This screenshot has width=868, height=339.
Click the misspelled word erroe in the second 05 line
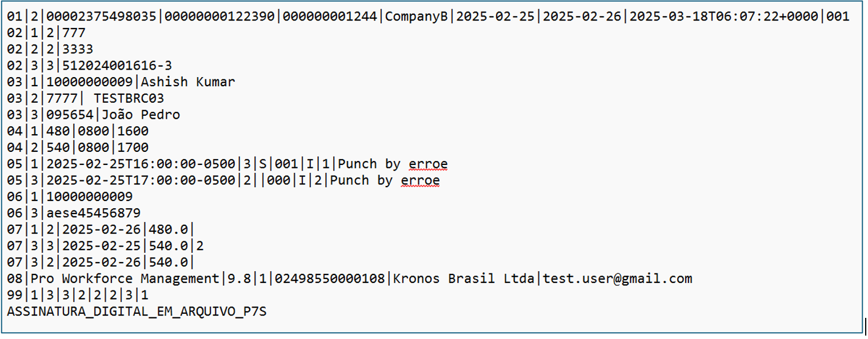(420, 181)
